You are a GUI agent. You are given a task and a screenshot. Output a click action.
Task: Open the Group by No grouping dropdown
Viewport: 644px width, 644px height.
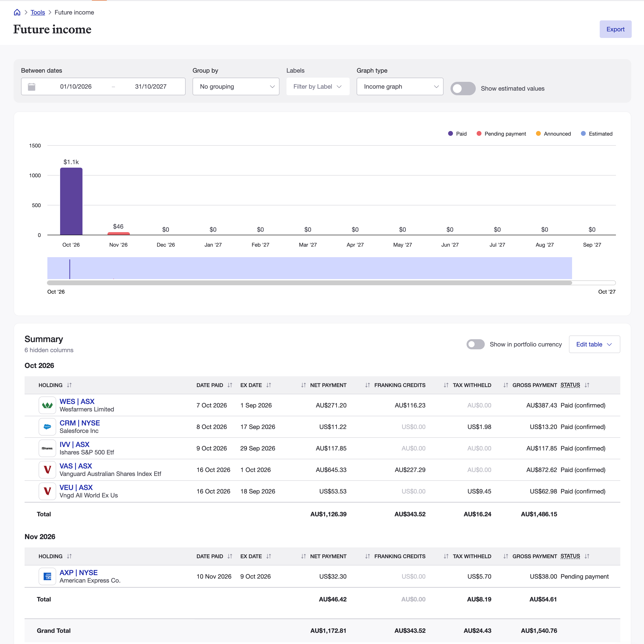point(236,86)
